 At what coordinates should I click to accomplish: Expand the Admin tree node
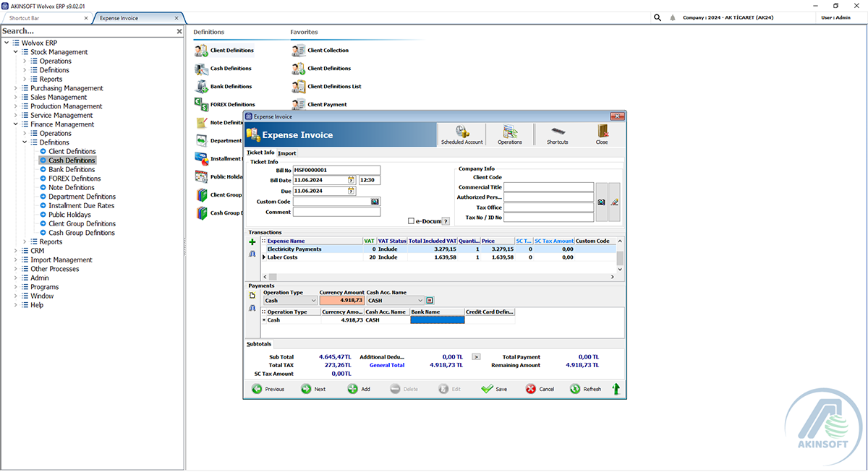[16, 278]
